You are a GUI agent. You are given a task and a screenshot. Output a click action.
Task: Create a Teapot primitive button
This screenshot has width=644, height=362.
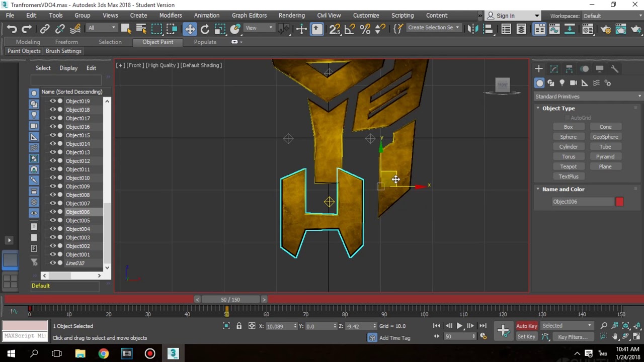pos(569,166)
